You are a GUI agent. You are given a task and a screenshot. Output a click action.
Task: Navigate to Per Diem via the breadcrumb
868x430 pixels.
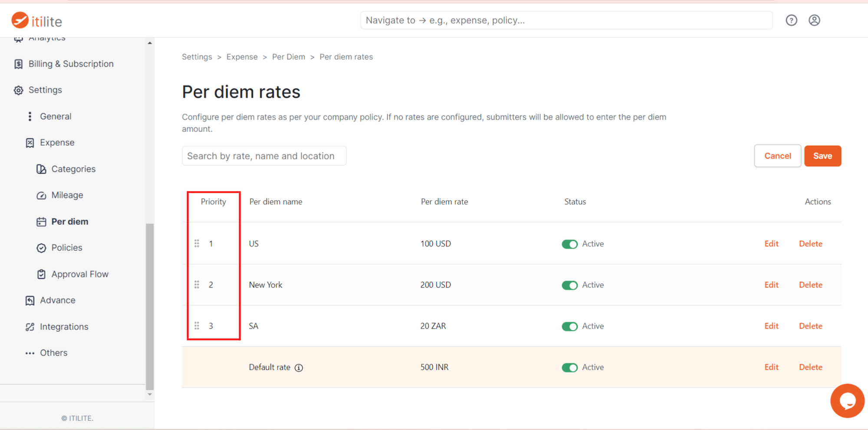tap(288, 57)
